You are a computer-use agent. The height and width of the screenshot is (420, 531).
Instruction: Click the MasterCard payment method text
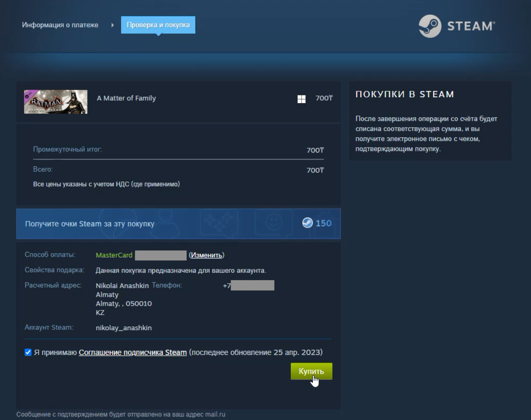[114, 255]
